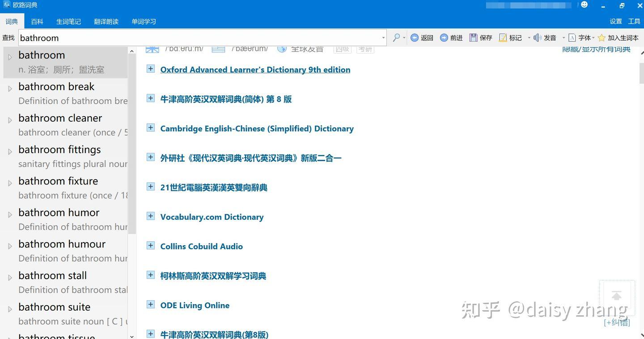Select bathroom fittings in the word list
This screenshot has height=339, width=644.
coord(66,156)
